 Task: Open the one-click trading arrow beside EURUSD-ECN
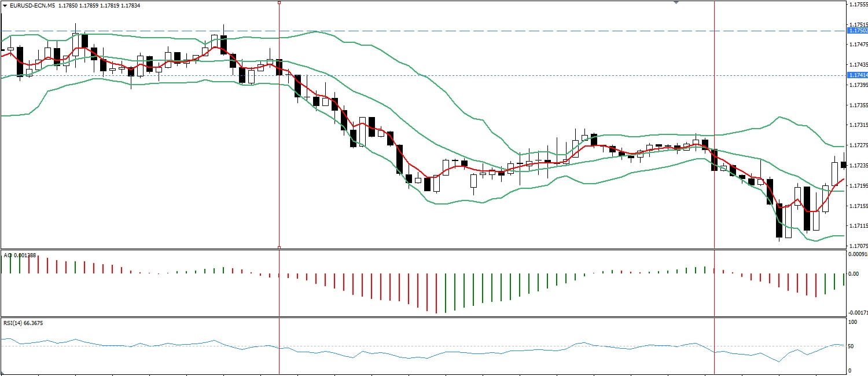point(5,5)
